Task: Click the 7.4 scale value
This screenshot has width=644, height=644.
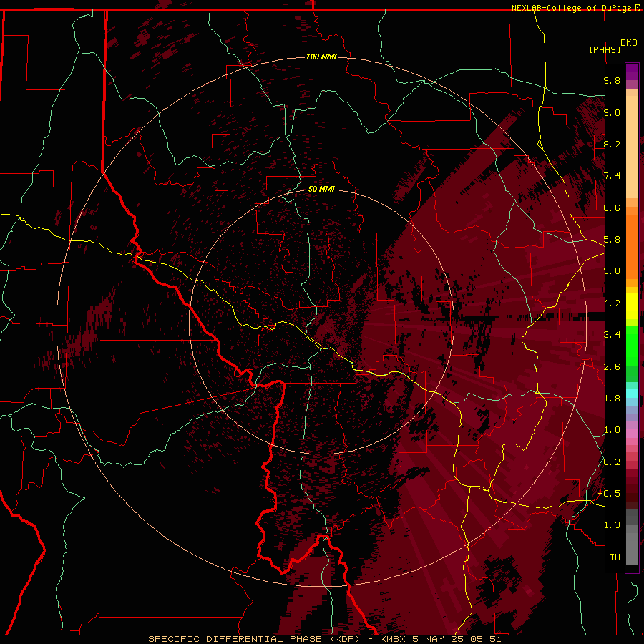Action: coord(612,176)
